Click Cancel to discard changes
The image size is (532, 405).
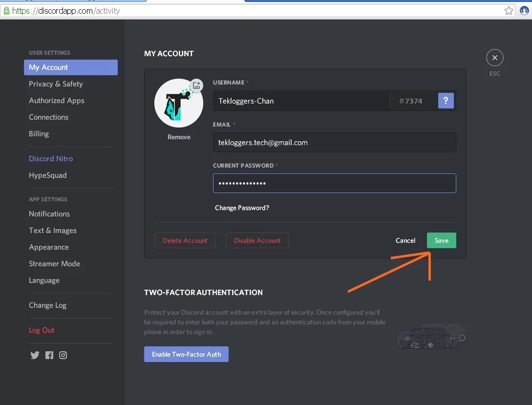click(405, 240)
